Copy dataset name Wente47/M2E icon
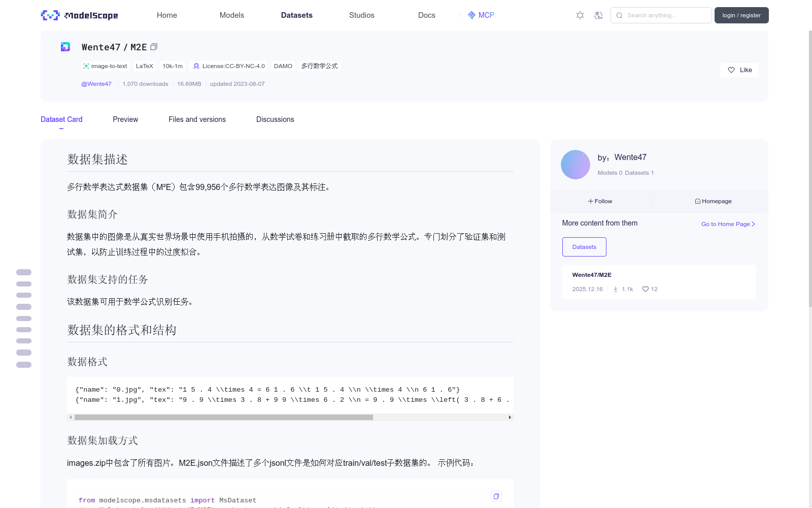Image resolution: width=812 pixels, height=508 pixels. 154,47
